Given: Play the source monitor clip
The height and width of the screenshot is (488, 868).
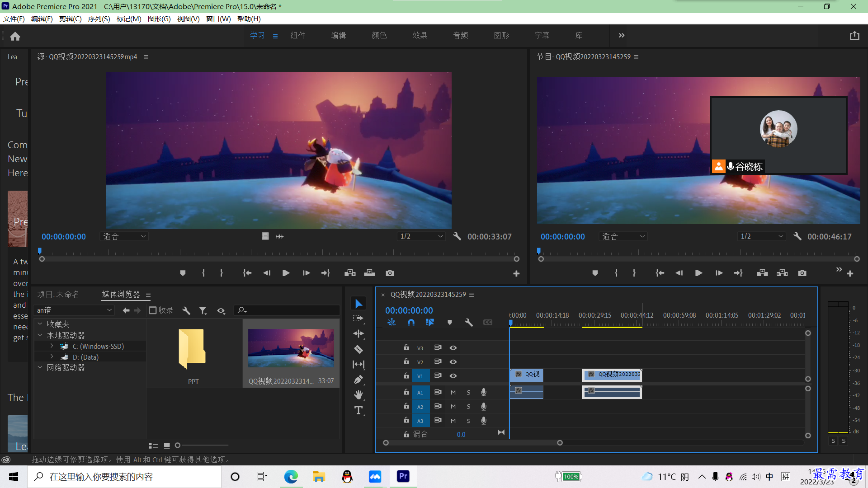Looking at the screenshot, I should coord(286,273).
